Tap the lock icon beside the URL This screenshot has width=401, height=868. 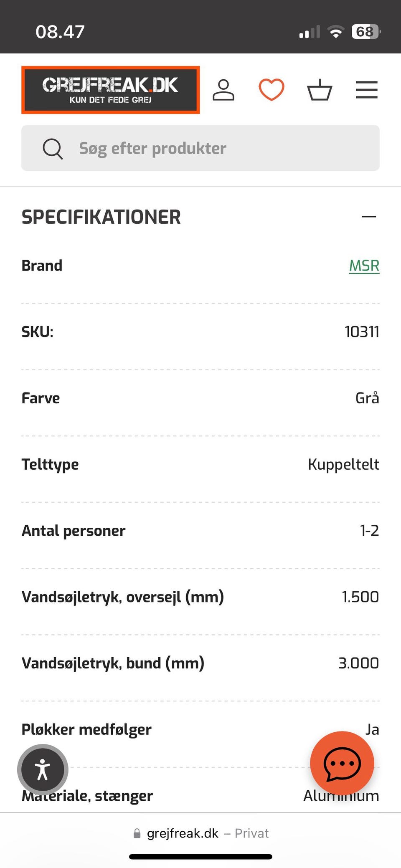coord(137,834)
